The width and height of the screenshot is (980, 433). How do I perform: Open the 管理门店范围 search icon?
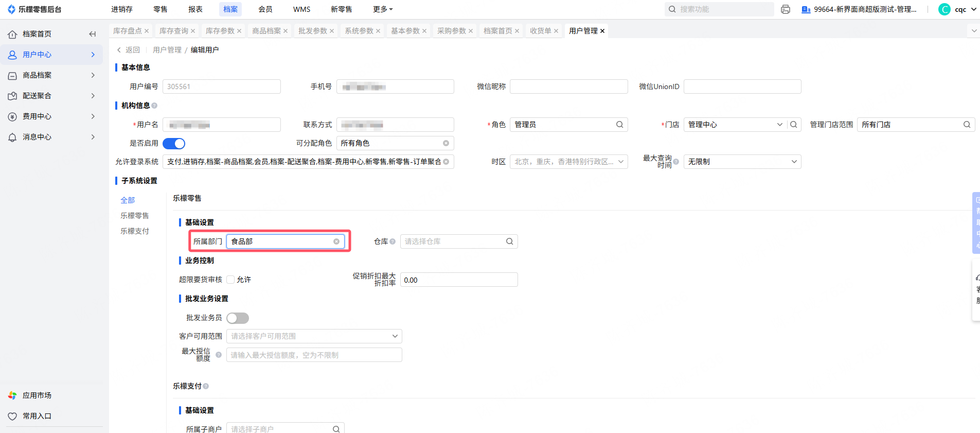(x=967, y=125)
